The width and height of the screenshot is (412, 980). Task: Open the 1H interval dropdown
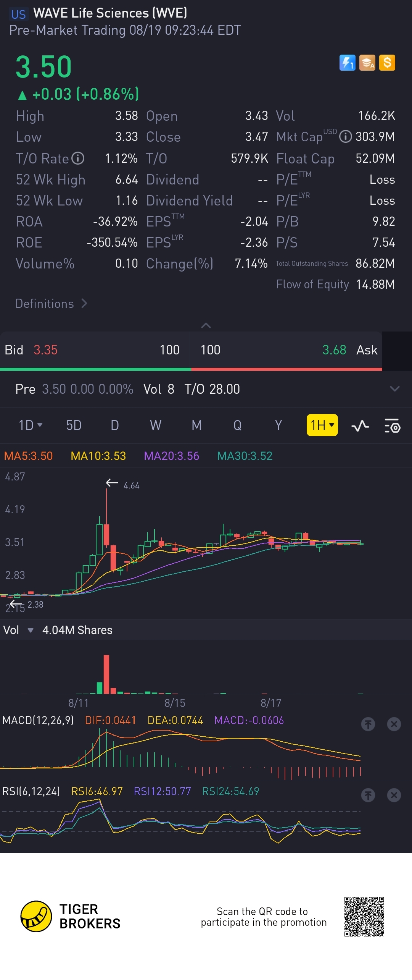coord(322,425)
